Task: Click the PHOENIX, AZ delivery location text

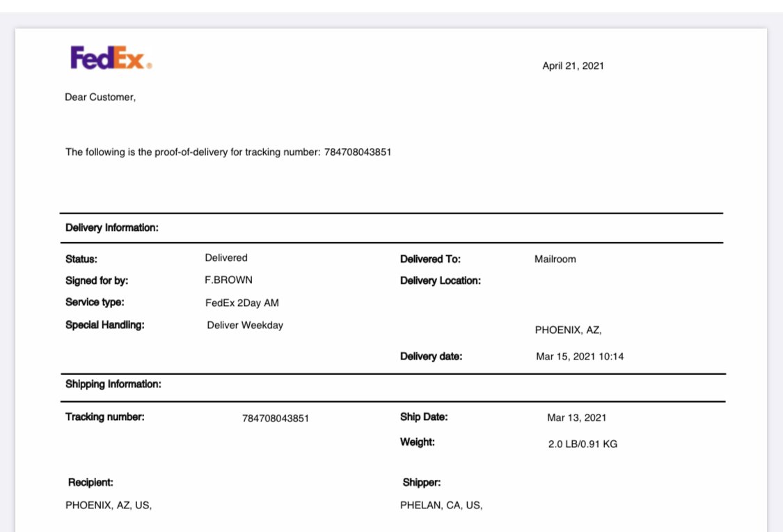Action: click(568, 330)
